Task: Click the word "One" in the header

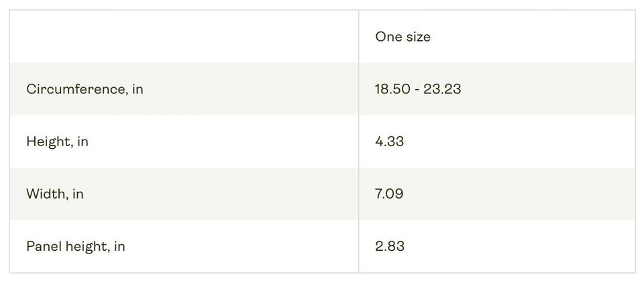Action: 388,37
